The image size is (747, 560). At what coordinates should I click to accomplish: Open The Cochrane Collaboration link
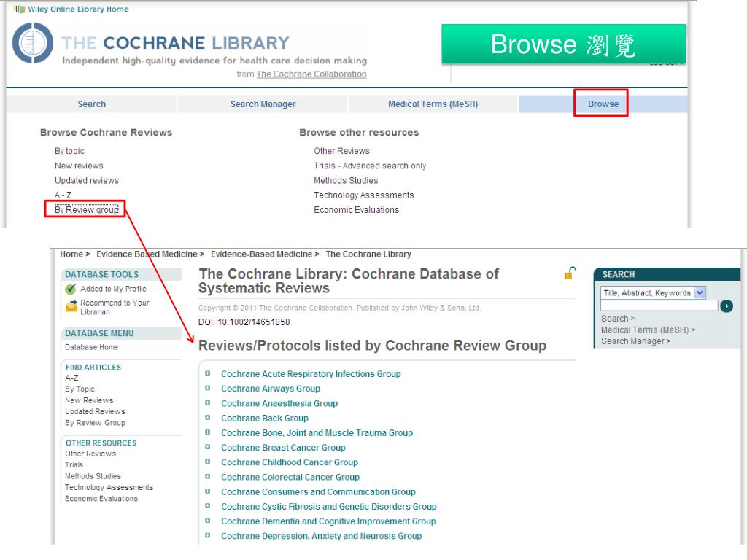click(311, 74)
